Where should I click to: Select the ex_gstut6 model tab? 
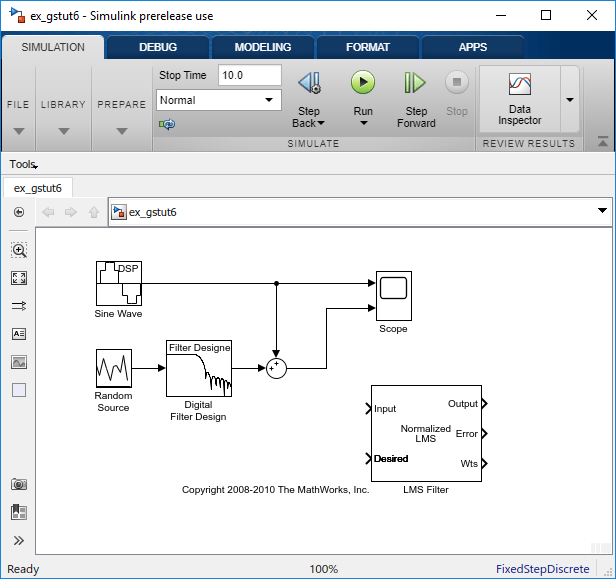(38, 188)
